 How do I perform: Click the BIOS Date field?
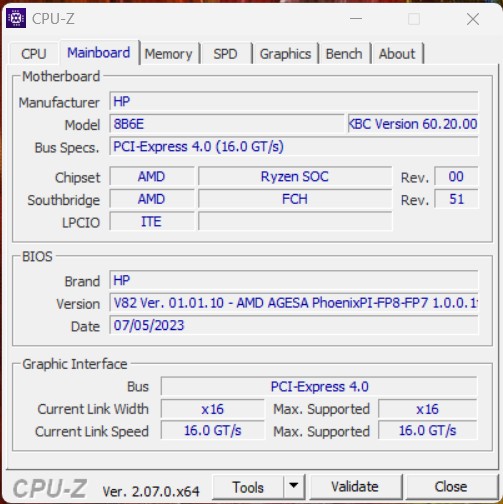coord(294,325)
